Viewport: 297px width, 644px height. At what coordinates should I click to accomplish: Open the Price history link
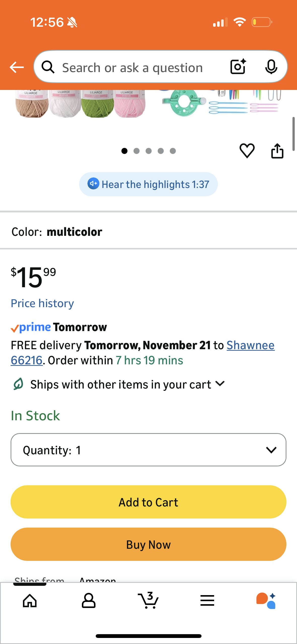click(42, 303)
